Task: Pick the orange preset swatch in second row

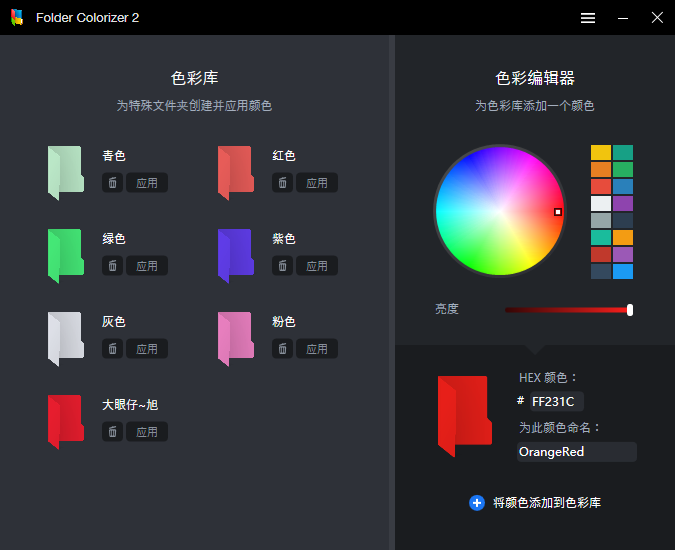Action: [x=601, y=170]
